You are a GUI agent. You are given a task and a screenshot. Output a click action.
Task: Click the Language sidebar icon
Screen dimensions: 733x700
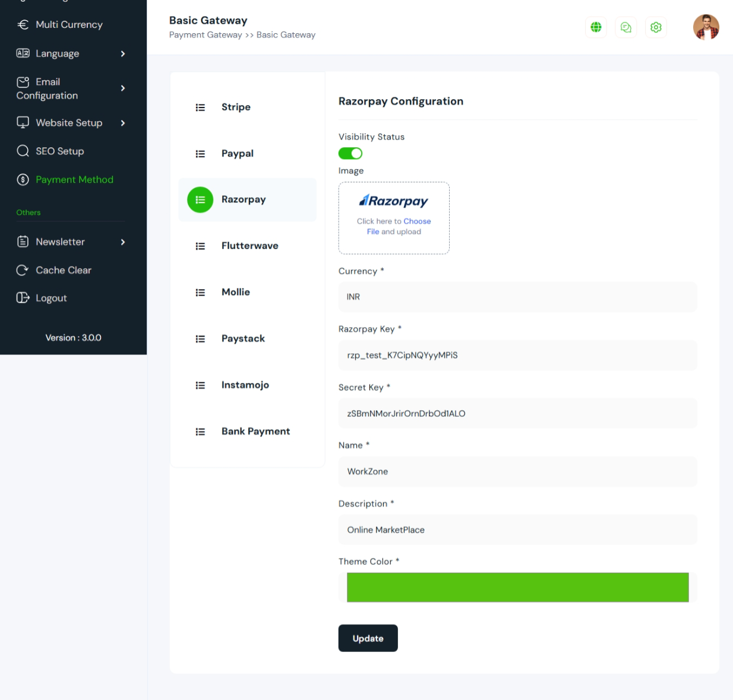(23, 53)
